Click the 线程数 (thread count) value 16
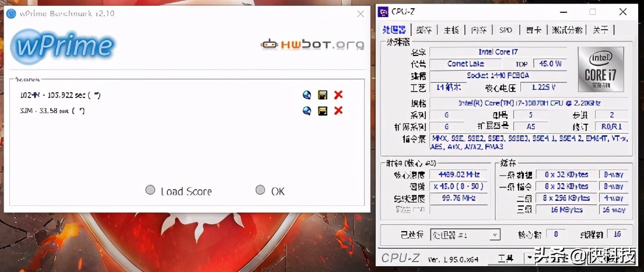 [617, 235]
